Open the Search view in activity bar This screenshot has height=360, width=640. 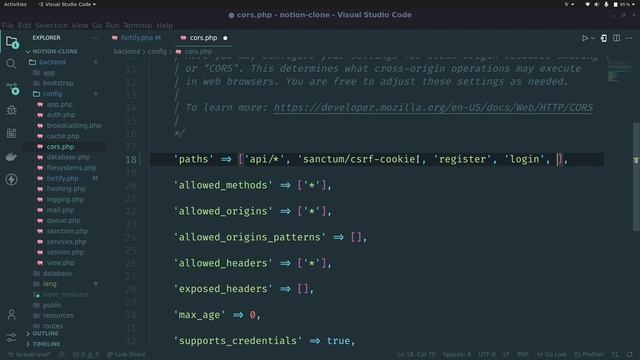tap(11, 64)
